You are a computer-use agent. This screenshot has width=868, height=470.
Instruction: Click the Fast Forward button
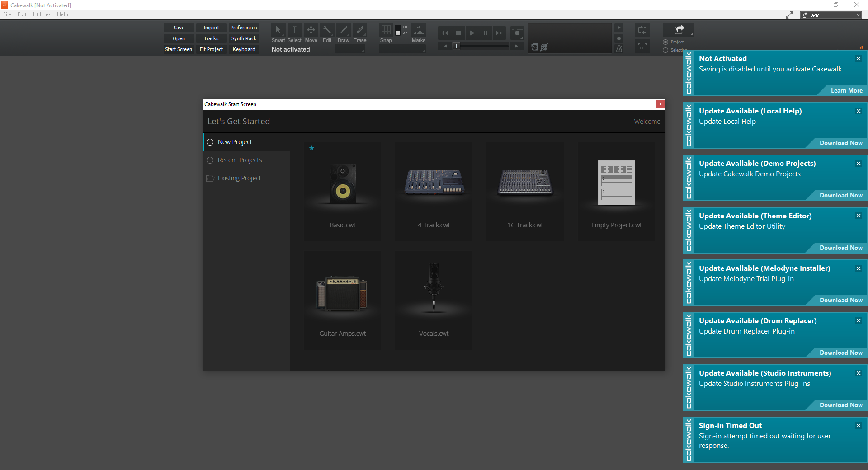click(499, 33)
